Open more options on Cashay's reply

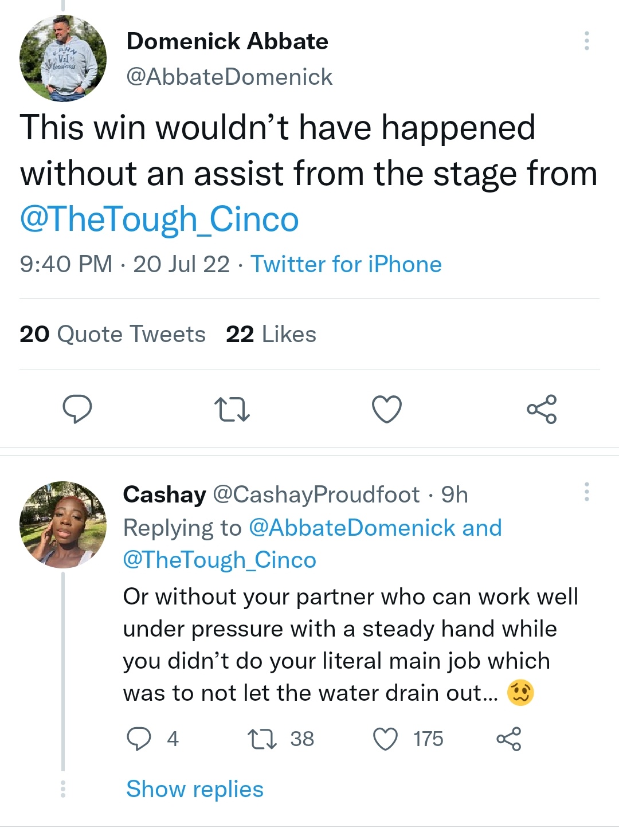[586, 492]
